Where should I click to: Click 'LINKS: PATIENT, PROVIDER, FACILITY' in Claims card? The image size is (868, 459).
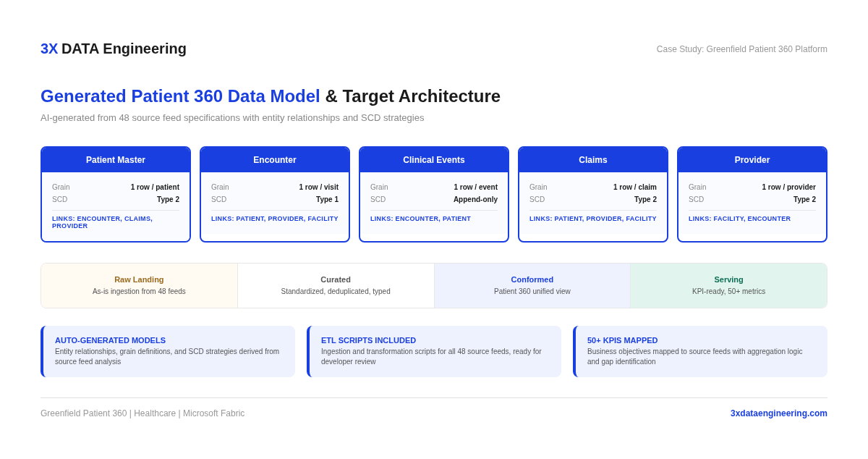pyautogui.click(x=593, y=219)
